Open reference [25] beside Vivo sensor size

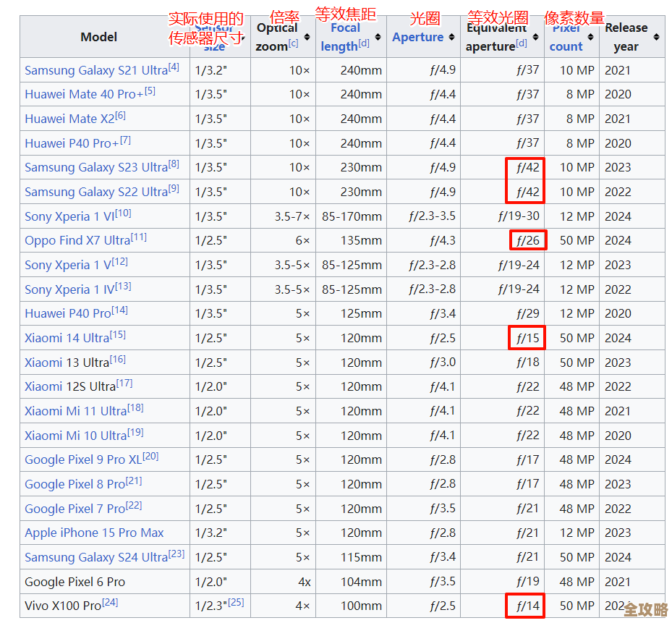pos(236,602)
